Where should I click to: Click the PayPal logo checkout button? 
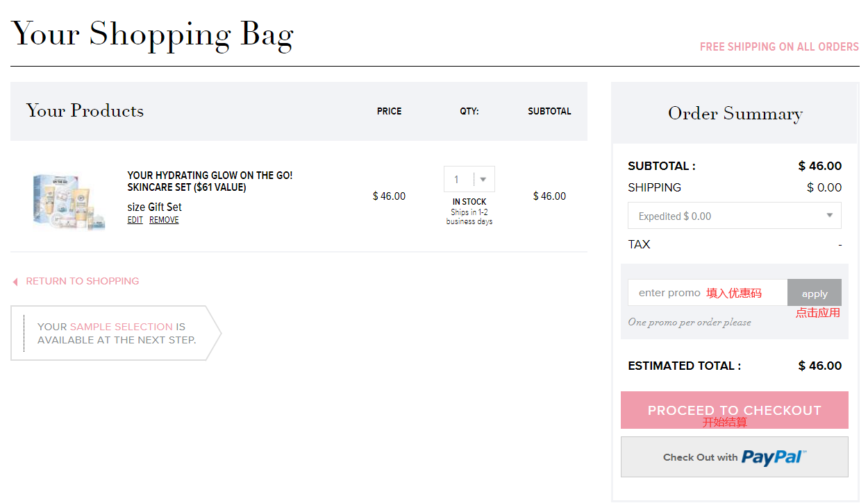(735, 457)
